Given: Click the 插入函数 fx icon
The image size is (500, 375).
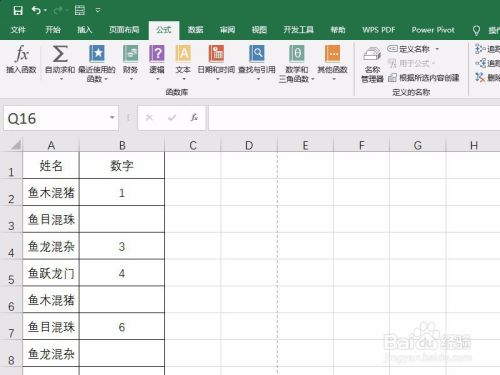Looking at the screenshot, I should [21, 54].
